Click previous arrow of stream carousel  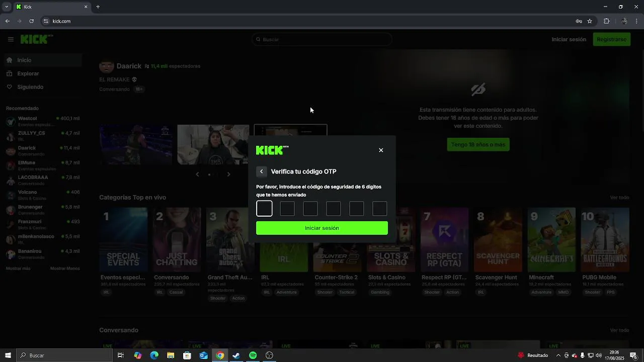197,174
